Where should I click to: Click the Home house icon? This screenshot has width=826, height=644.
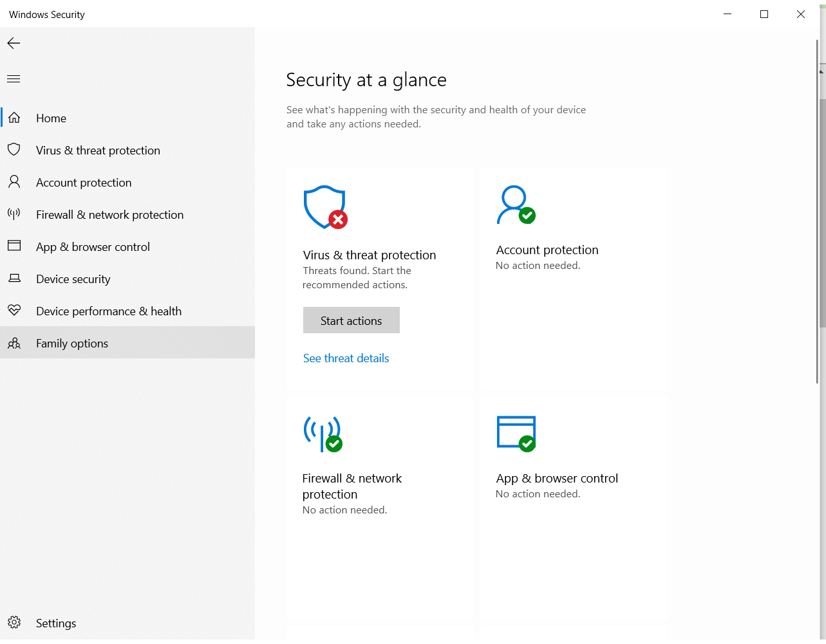click(14, 118)
